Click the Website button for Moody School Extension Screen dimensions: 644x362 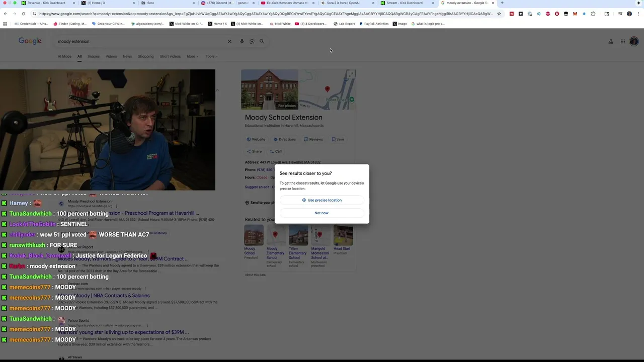(256, 139)
